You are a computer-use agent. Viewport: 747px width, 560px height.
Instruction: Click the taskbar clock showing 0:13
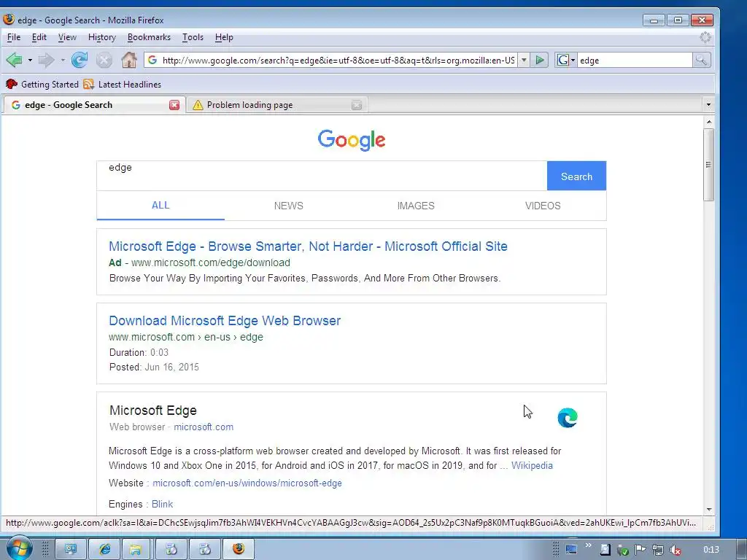tap(711, 550)
